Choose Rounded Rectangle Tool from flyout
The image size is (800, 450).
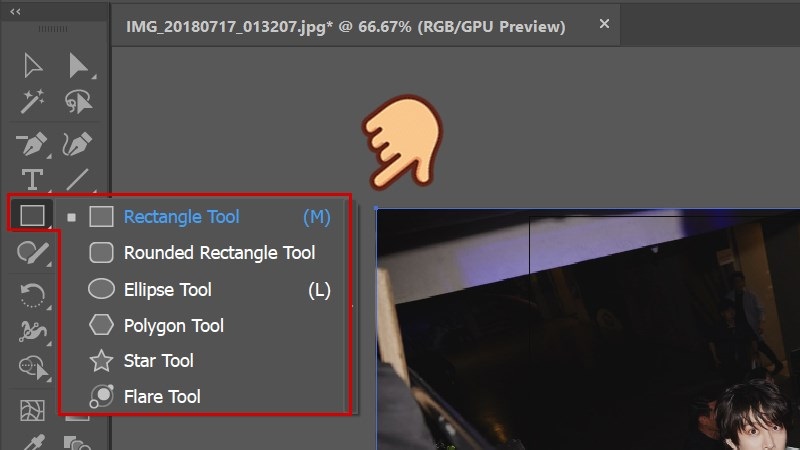(218, 253)
